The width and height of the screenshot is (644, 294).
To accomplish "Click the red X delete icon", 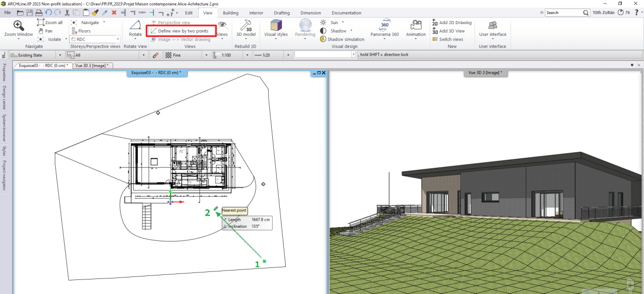I will point(114,13).
